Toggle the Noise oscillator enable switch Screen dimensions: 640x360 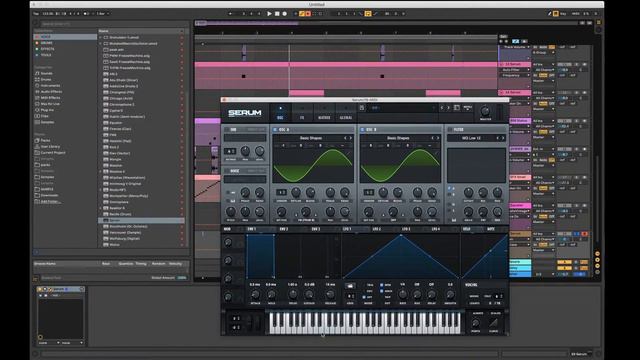click(227, 171)
